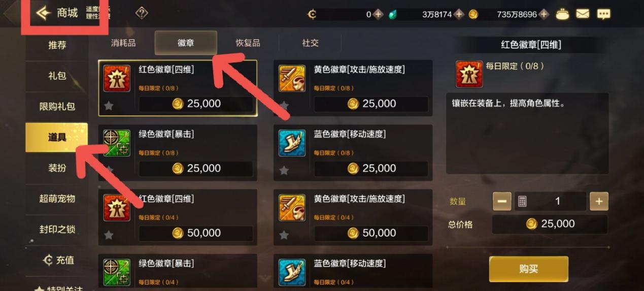The width and height of the screenshot is (644, 291).
Task: Decrease quantity with the minus button
Action: point(502,202)
